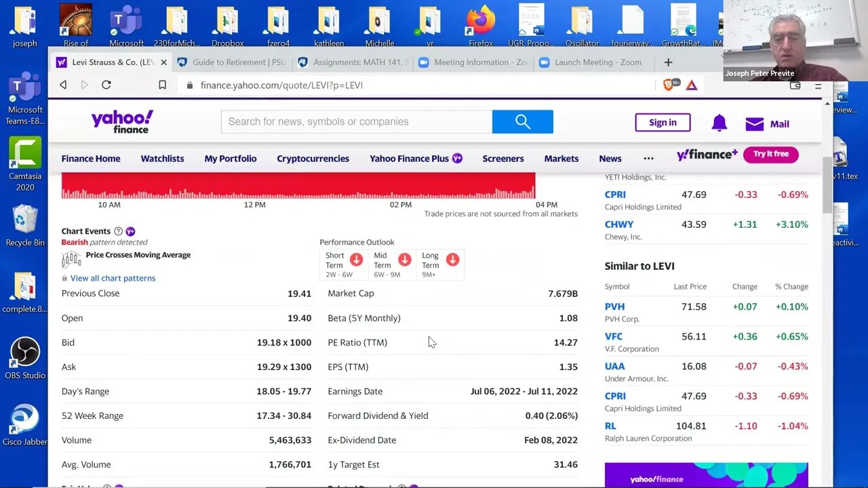Open the Watchlists menu item

click(162, 159)
